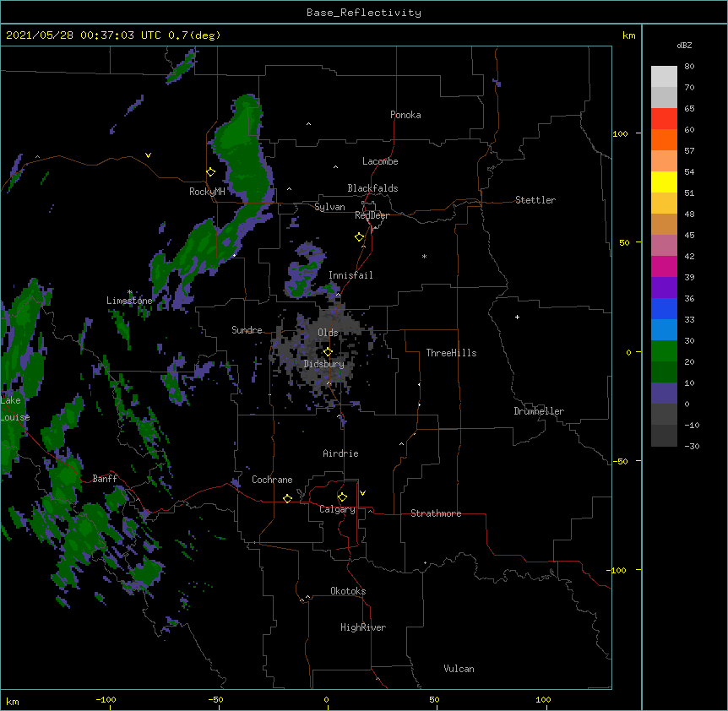Viewport: 728px width, 711px height.
Task: Select the white asterisk marker east of Innisfail
Action: (424, 256)
